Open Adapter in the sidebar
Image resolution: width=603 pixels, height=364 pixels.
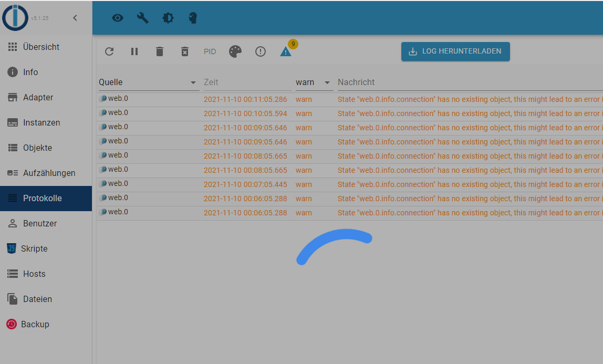[x=46, y=97]
